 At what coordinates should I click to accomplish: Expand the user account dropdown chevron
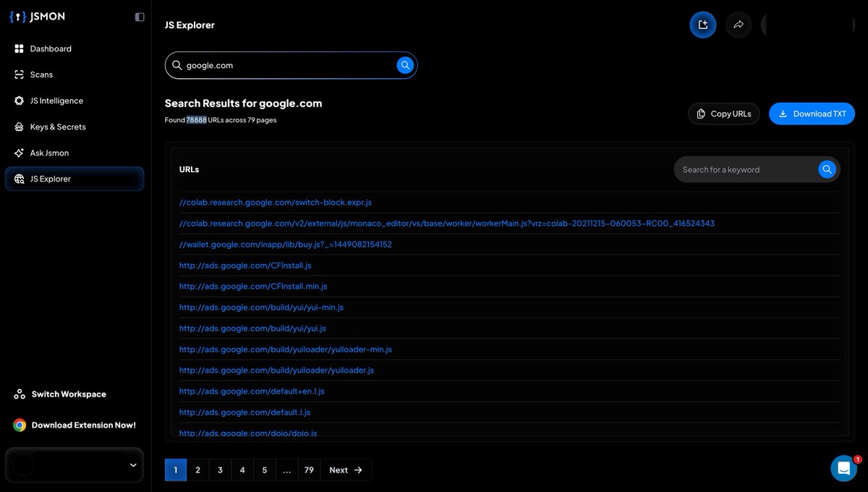133,465
